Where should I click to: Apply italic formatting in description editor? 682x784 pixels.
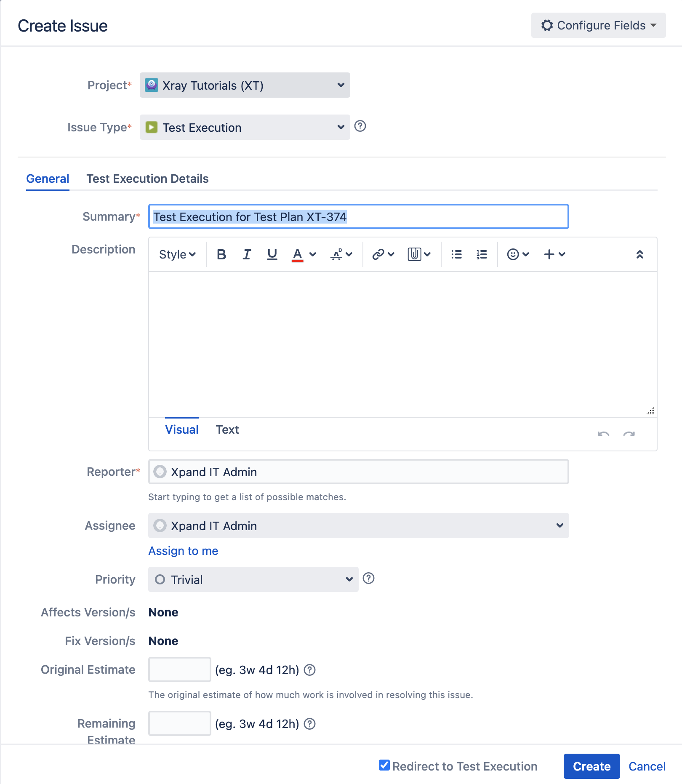(247, 254)
